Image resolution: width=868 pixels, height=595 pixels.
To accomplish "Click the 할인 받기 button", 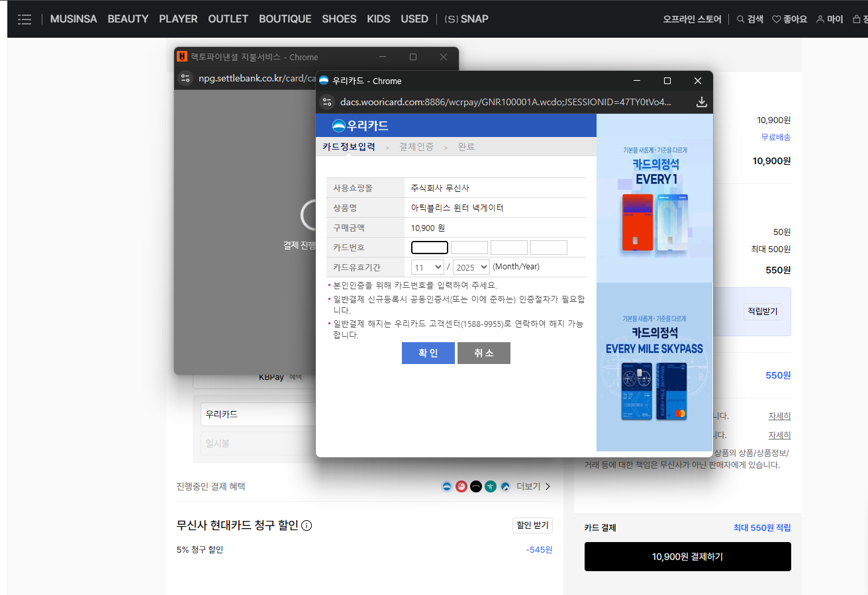I will 532,525.
